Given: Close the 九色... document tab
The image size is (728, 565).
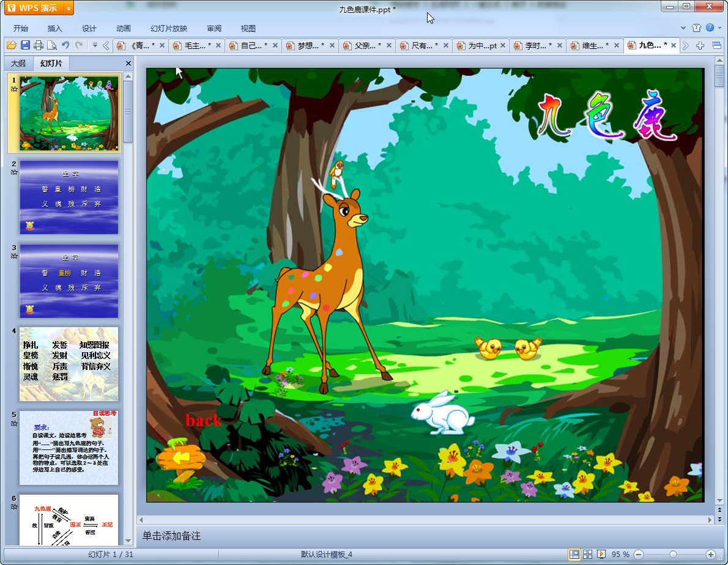Looking at the screenshot, I should click(673, 45).
